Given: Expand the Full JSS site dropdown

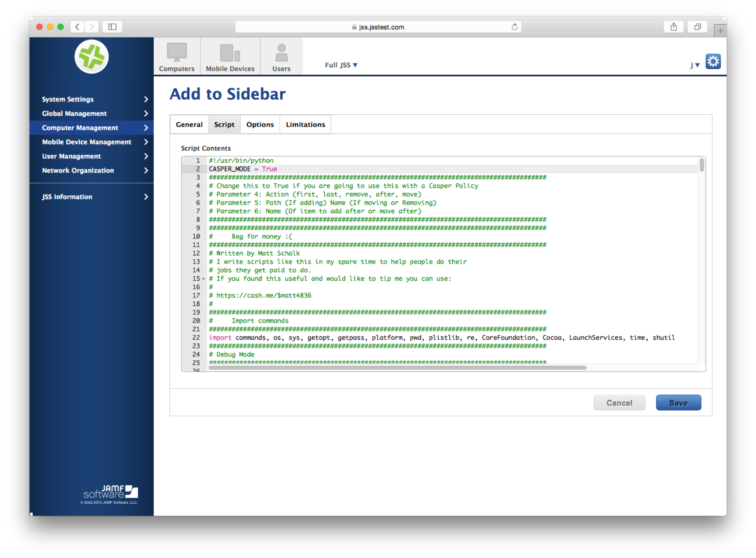Looking at the screenshot, I should (341, 65).
